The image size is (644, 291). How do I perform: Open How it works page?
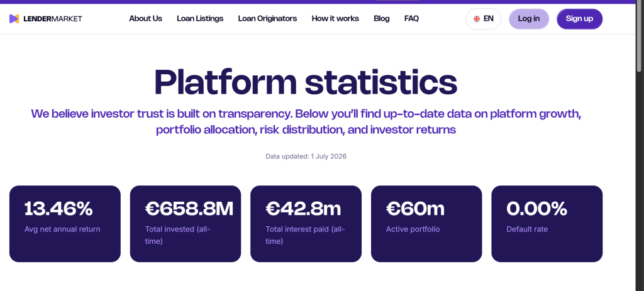(x=335, y=18)
